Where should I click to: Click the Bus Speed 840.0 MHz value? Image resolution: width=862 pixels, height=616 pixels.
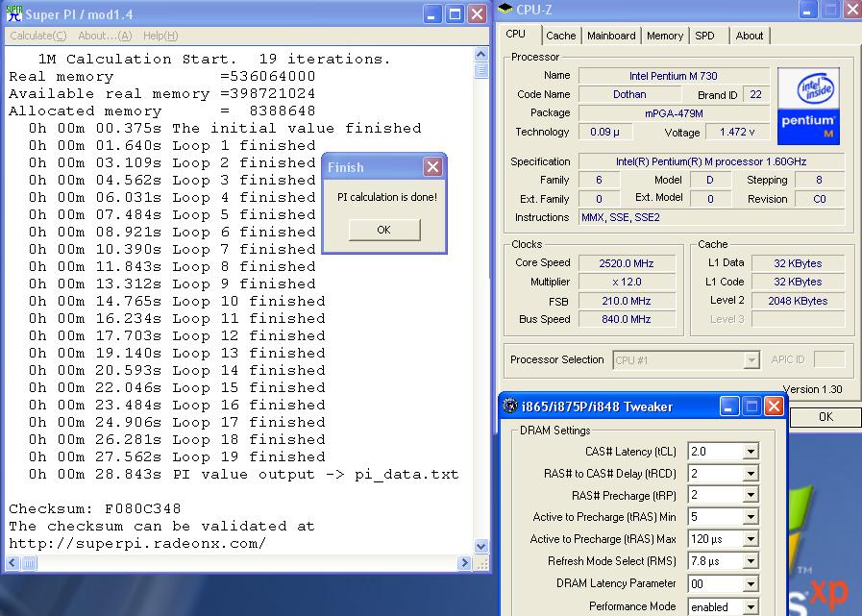click(627, 319)
